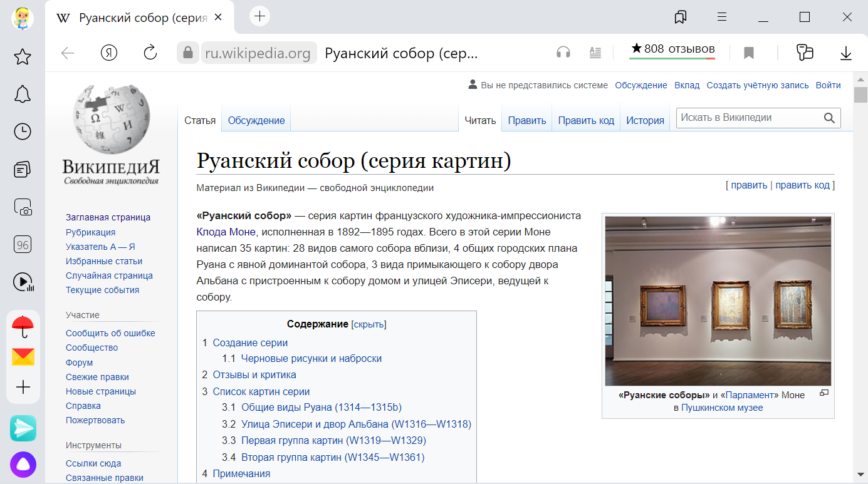
Task: Open the Править tab
Action: click(527, 120)
